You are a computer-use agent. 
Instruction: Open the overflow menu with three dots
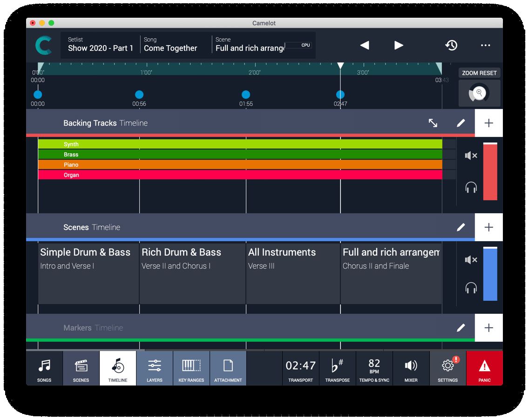[x=486, y=45]
